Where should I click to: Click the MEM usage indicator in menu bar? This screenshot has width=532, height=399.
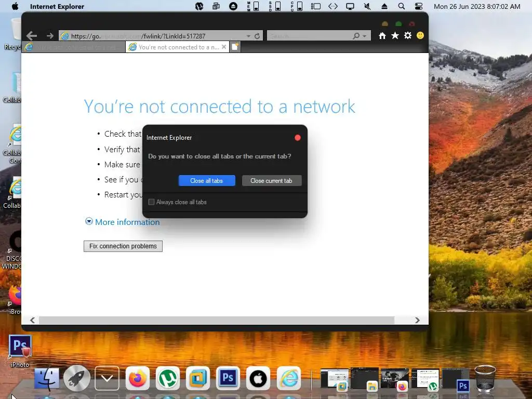(253, 6)
